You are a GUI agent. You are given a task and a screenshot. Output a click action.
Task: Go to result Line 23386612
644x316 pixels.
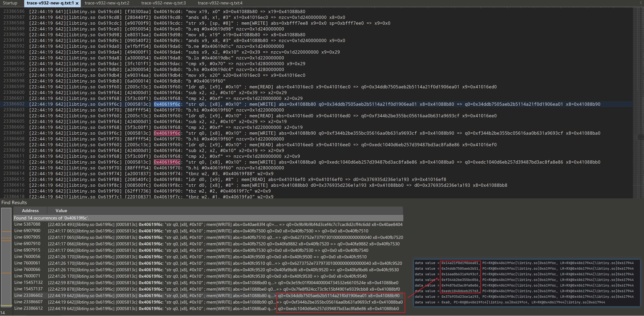coord(208,309)
